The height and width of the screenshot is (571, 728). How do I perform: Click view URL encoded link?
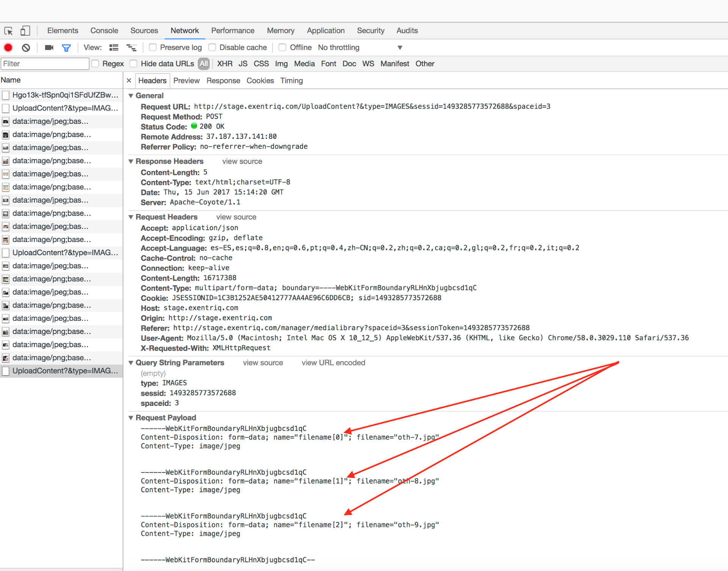333,363
